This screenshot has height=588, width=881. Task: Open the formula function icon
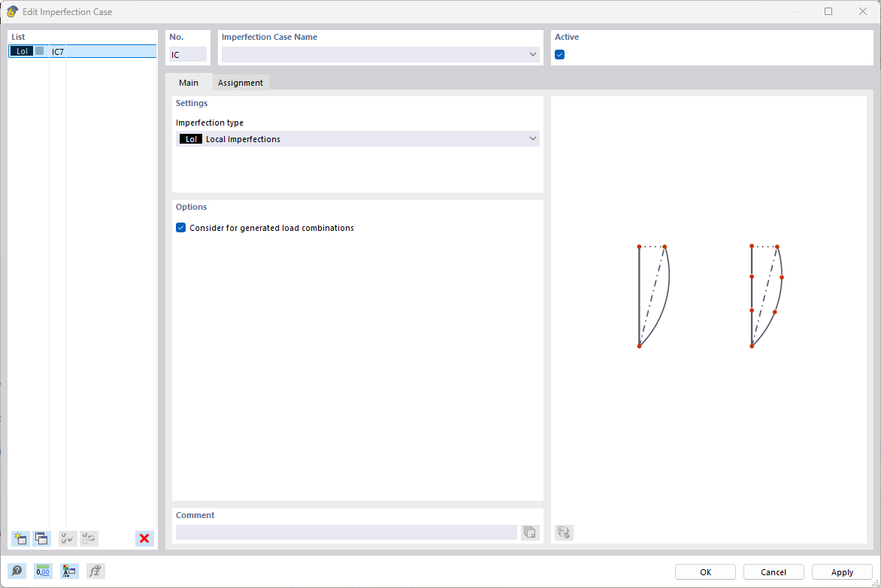pyautogui.click(x=95, y=571)
